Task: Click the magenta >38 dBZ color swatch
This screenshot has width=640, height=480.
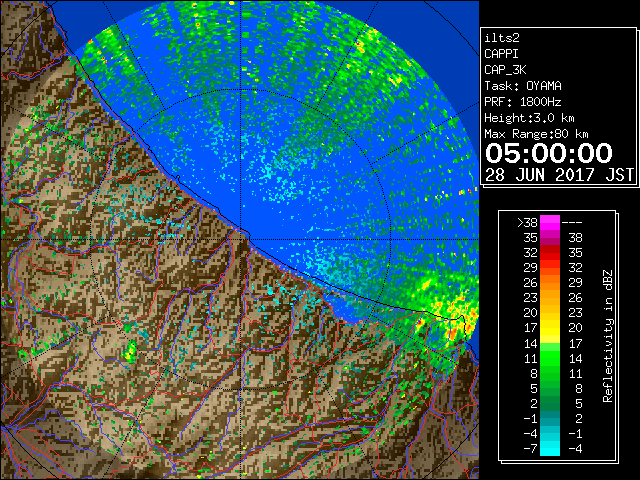Action: point(550,222)
